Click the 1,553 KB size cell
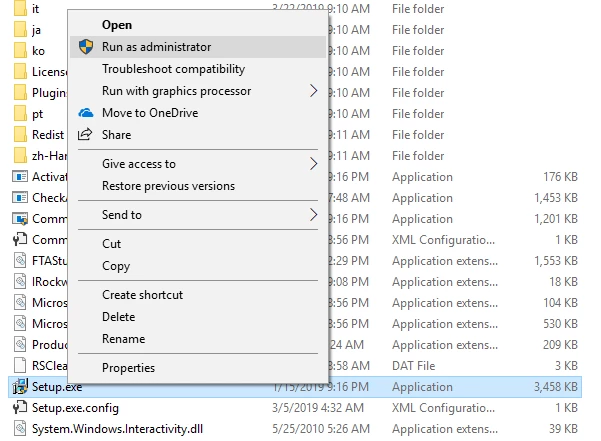The image size is (601, 441). click(x=556, y=261)
